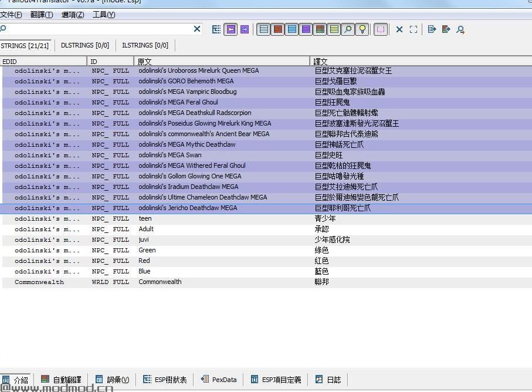Toggle the purple list filter icon
This screenshot has height=392, width=532.
pos(306,29)
